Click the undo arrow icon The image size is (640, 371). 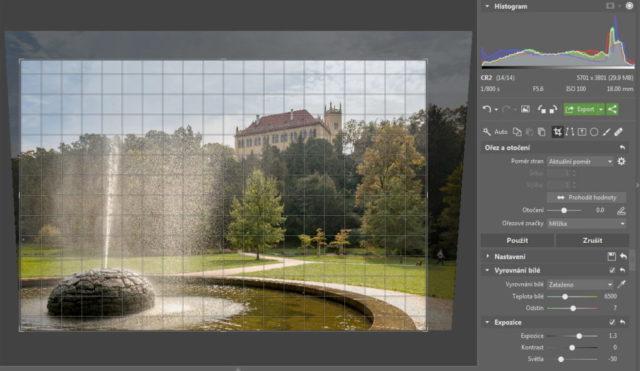pyautogui.click(x=487, y=109)
